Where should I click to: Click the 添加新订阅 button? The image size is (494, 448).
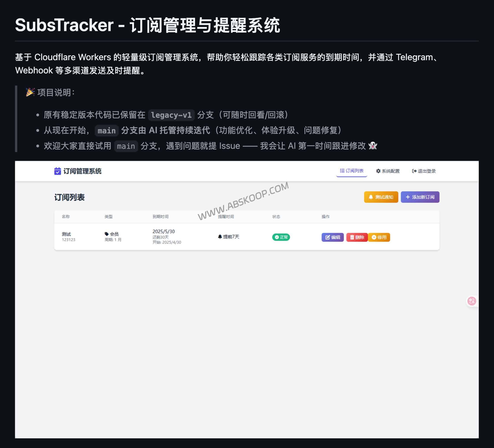(420, 197)
